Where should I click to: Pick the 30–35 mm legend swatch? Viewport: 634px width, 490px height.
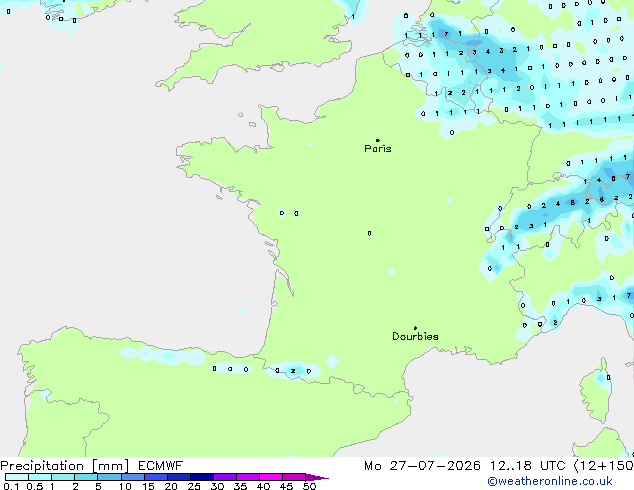click(224, 477)
